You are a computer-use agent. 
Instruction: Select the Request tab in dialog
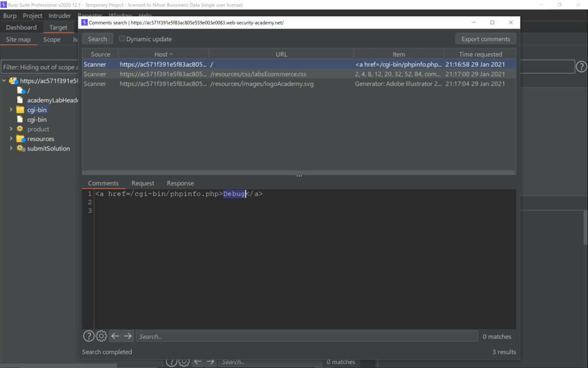[x=143, y=183]
